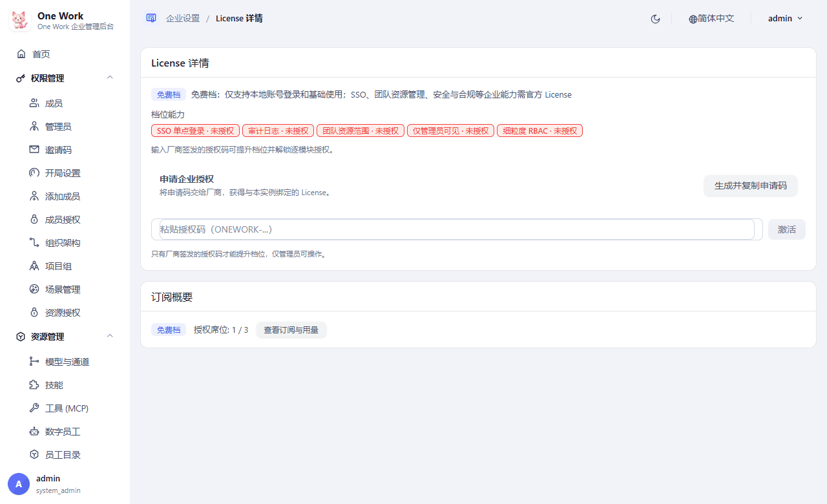827x504 pixels.
Task: Select 模型与通道 in sidebar
Action: (x=65, y=362)
